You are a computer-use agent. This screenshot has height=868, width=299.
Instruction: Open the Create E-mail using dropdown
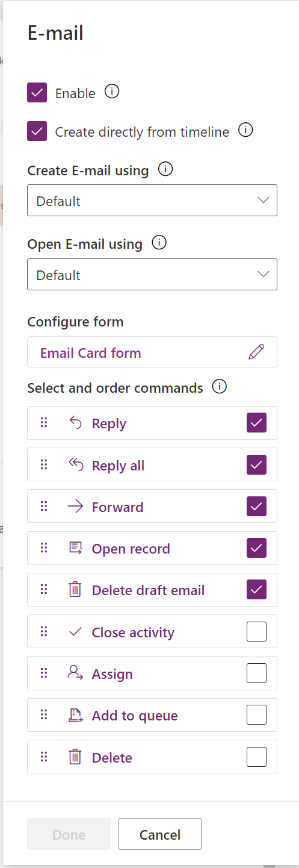pos(152,201)
